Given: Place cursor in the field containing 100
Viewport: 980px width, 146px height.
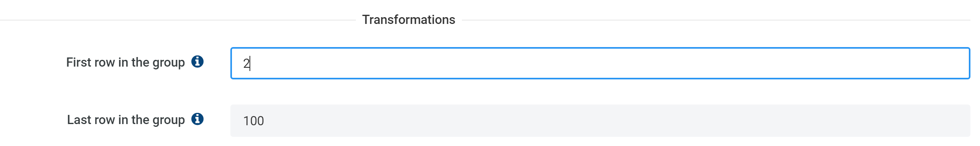Looking at the screenshot, I should click(600, 121).
